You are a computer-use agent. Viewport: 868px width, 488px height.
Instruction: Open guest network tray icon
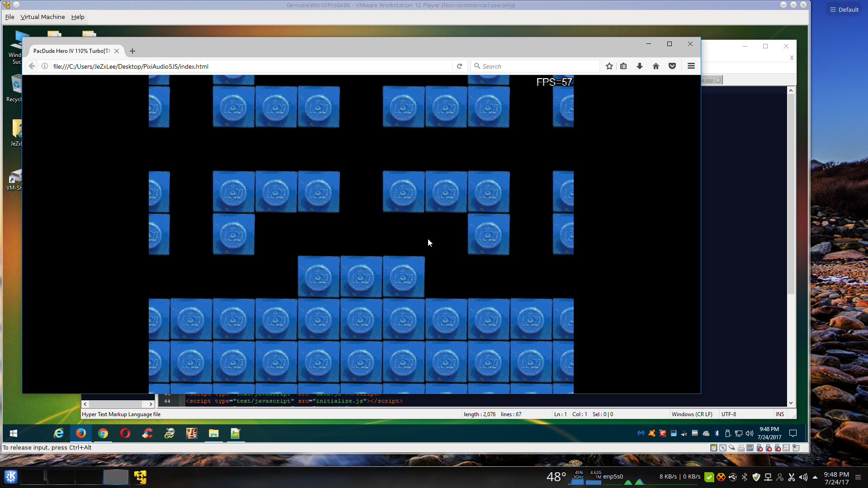pyautogui.click(x=739, y=433)
